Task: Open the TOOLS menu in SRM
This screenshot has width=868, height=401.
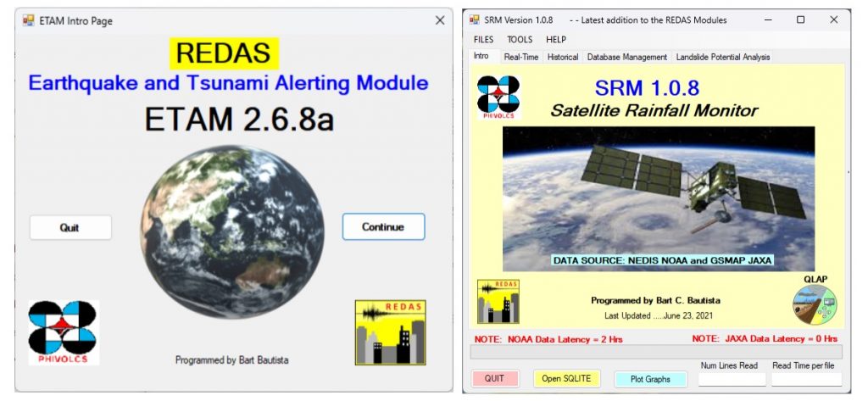Action: [x=520, y=39]
